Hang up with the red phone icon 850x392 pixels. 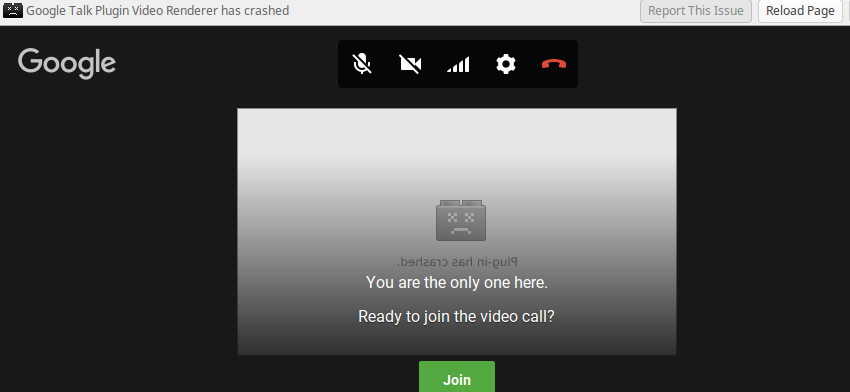(554, 64)
